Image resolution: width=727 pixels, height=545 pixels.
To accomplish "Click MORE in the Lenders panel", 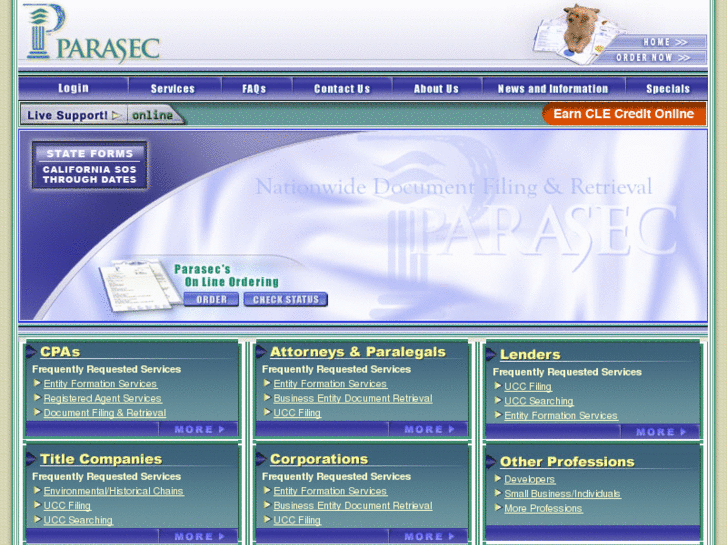I will (660, 432).
